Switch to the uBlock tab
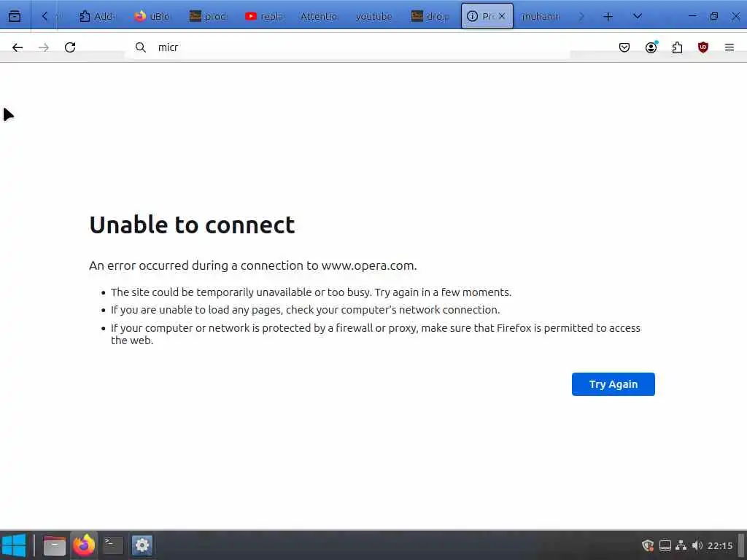The width and height of the screenshot is (747, 560). [x=152, y=16]
